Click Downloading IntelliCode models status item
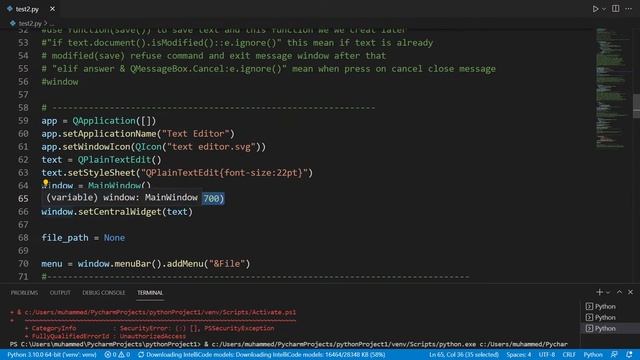 click(262, 355)
